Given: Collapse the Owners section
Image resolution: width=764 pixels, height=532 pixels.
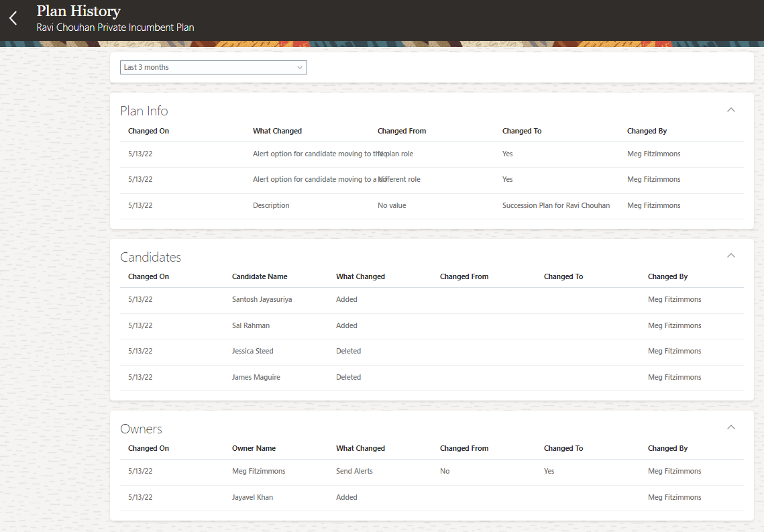Looking at the screenshot, I should pyautogui.click(x=731, y=427).
